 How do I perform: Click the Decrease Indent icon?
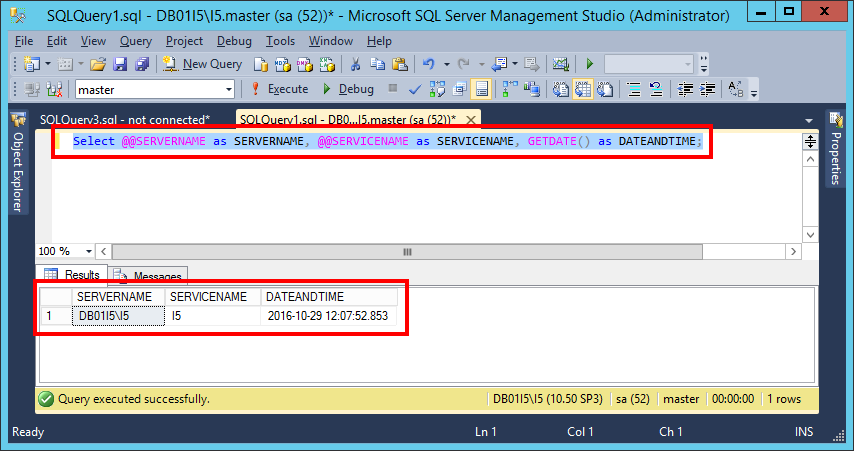pyautogui.click(x=685, y=89)
